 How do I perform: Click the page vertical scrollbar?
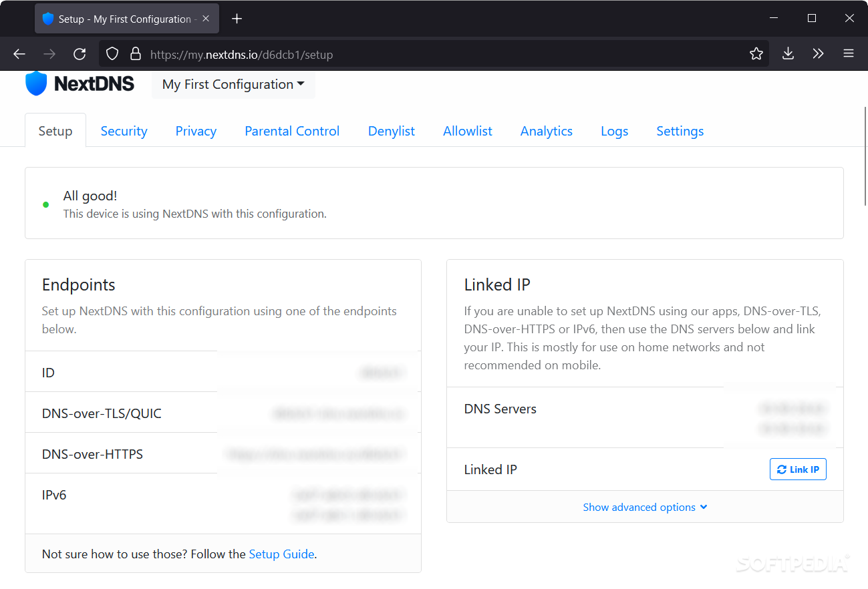click(865, 158)
